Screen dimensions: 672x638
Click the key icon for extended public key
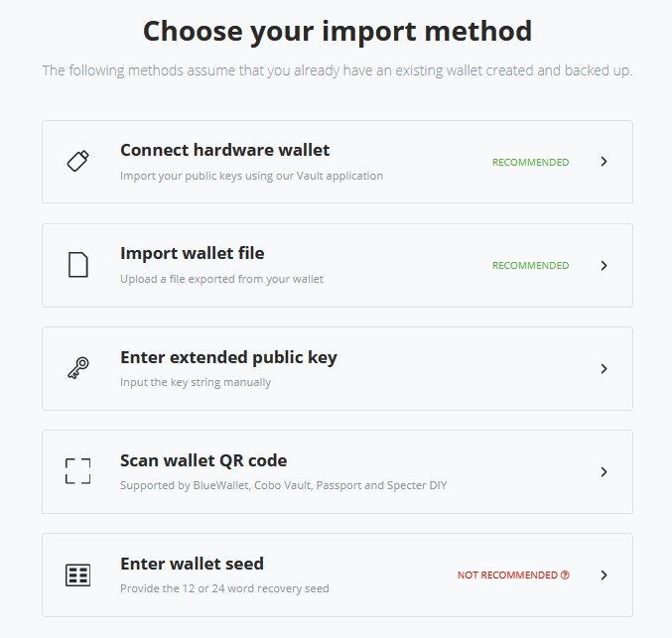tap(78, 368)
